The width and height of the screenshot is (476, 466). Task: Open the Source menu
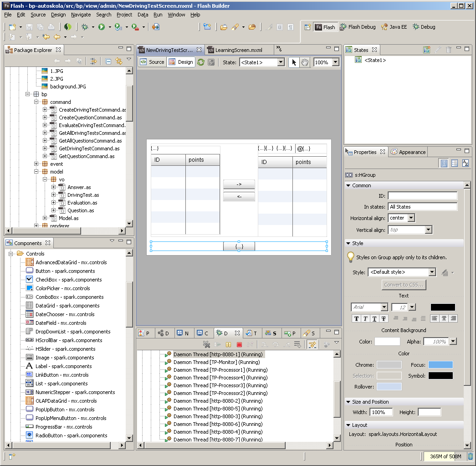[38, 15]
